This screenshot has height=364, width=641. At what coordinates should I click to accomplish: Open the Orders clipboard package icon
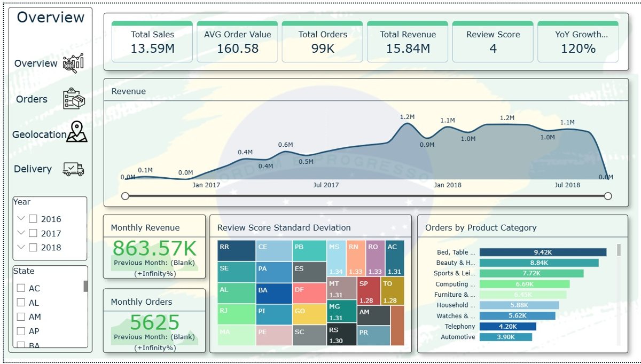(74, 99)
